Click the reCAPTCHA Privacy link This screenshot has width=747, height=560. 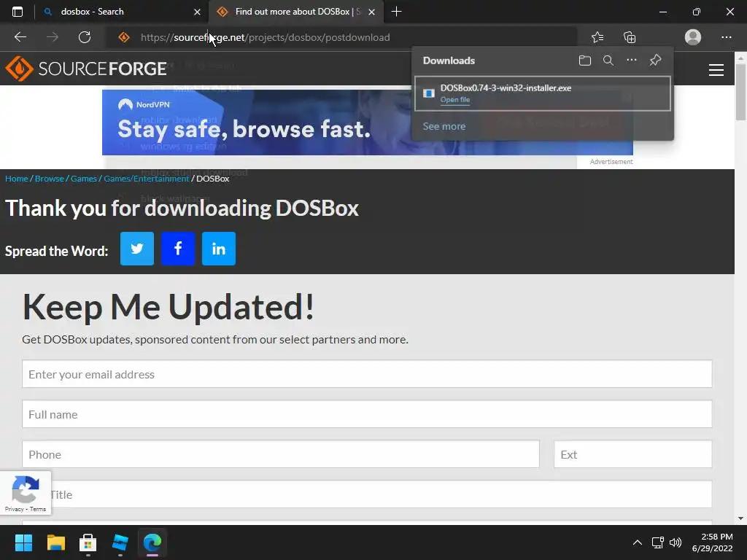[x=15, y=509]
